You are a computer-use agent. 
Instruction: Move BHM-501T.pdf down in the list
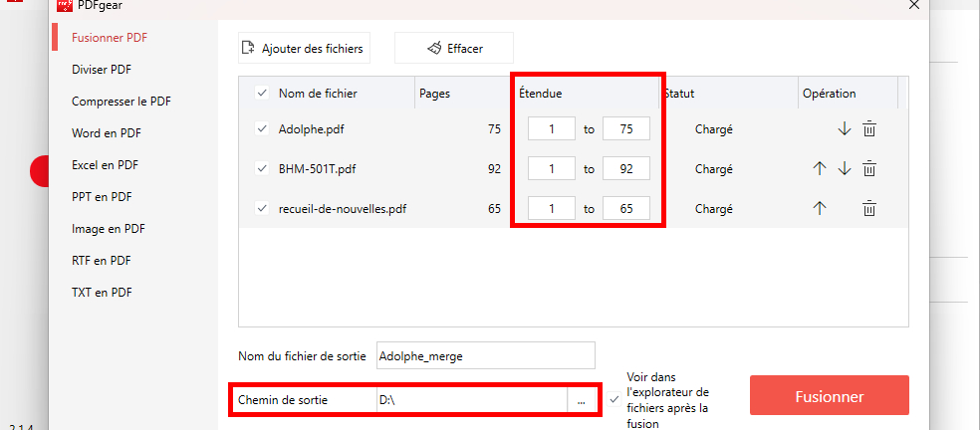[x=845, y=169]
